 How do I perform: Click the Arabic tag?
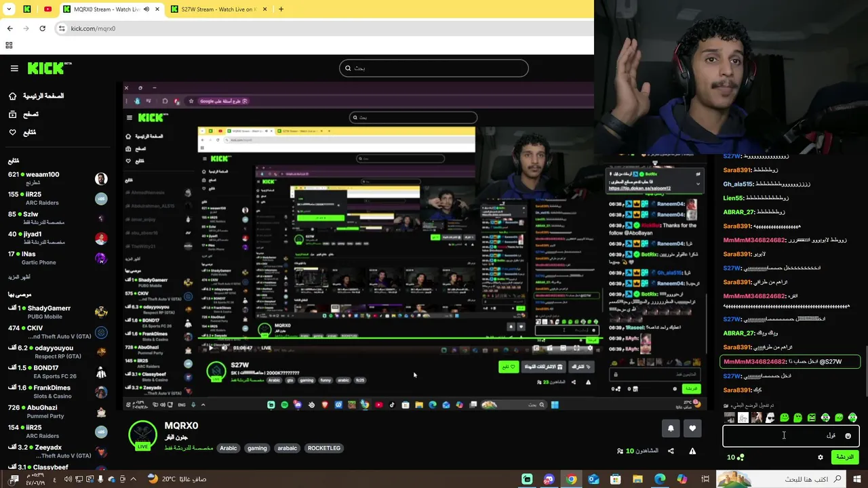(229, 448)
